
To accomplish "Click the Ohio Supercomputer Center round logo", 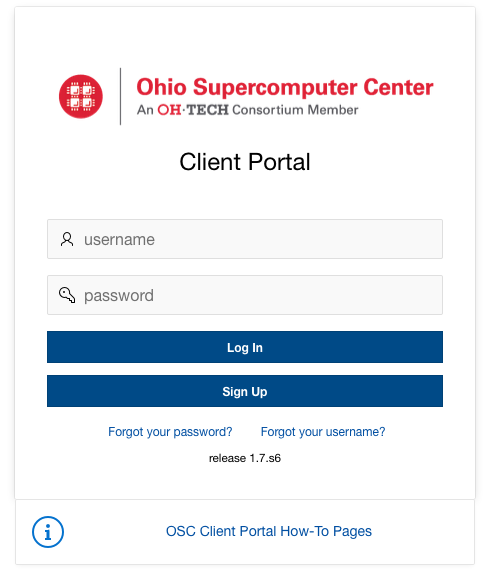I will (x=81, y=97).
